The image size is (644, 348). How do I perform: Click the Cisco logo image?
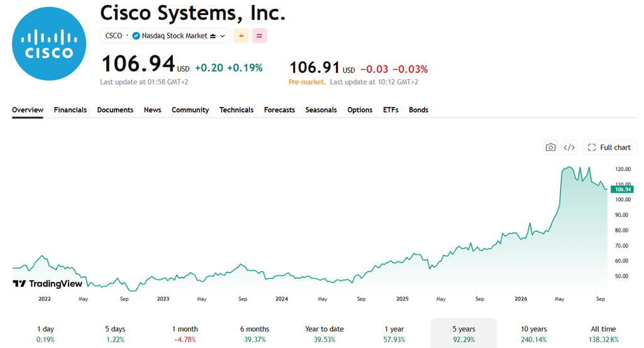(49, 43)
